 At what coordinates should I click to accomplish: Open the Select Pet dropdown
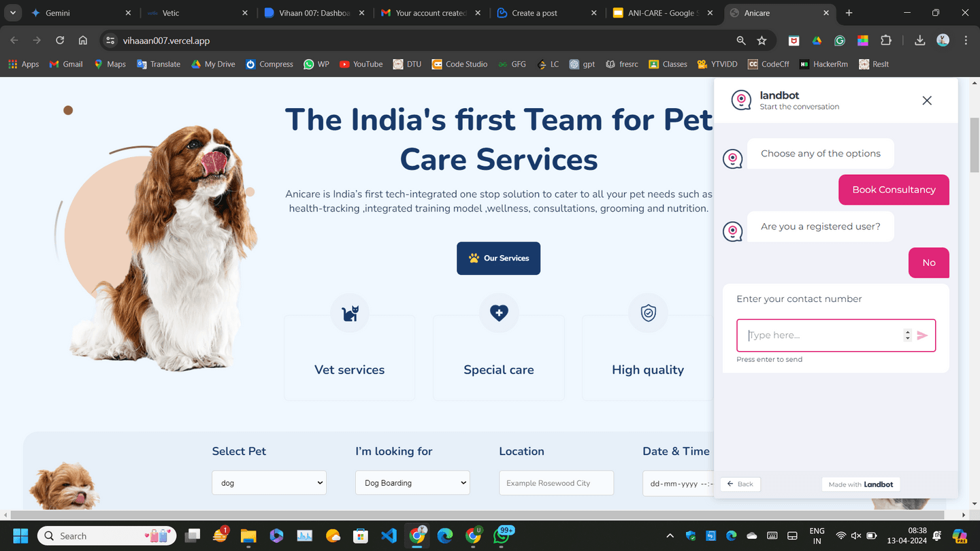tap(269, 483)
